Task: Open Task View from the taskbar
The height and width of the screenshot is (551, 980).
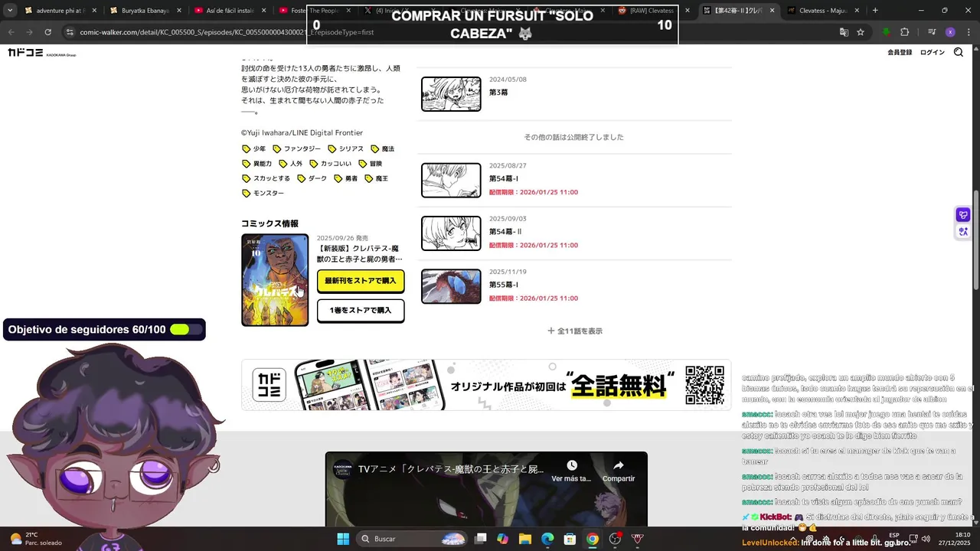Action: click(481, 539)
